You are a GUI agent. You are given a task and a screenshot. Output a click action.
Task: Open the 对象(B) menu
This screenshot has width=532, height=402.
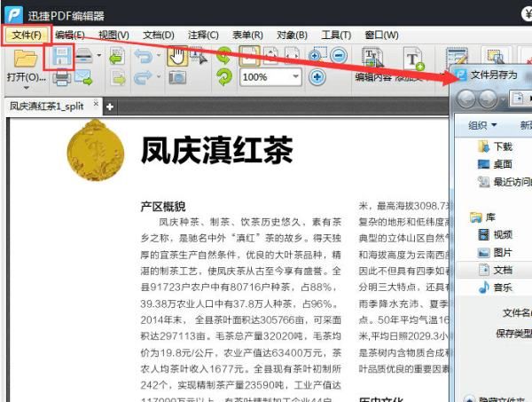[292, 35]
